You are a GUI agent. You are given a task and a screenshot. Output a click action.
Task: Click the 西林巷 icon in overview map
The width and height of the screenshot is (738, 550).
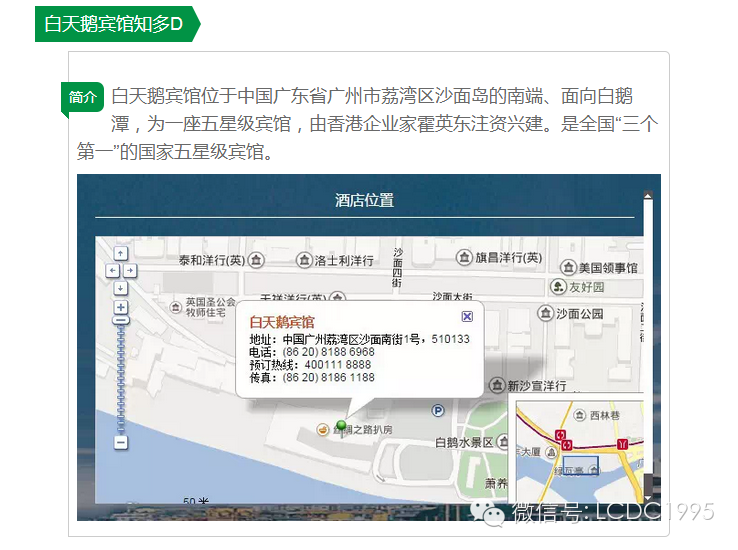(579, 415)
